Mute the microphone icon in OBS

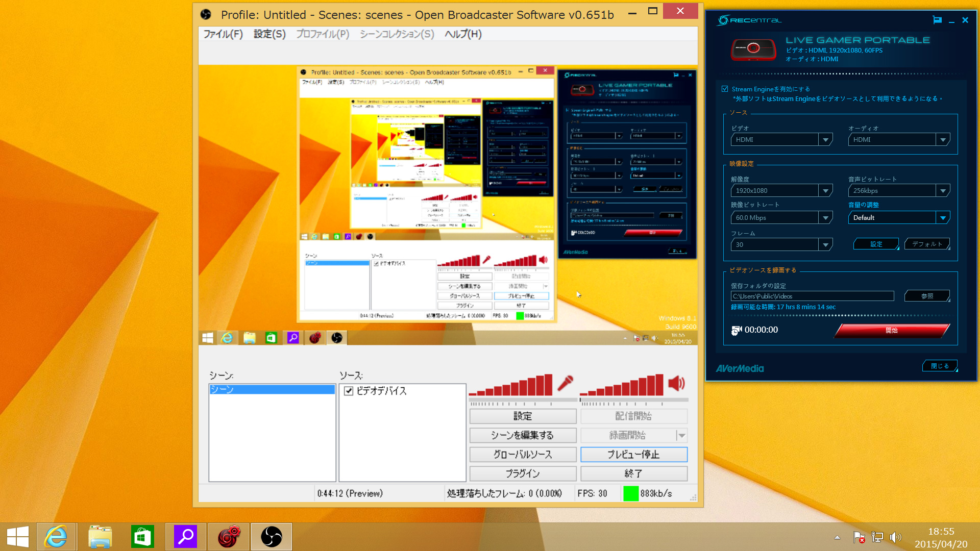[565, 383]
